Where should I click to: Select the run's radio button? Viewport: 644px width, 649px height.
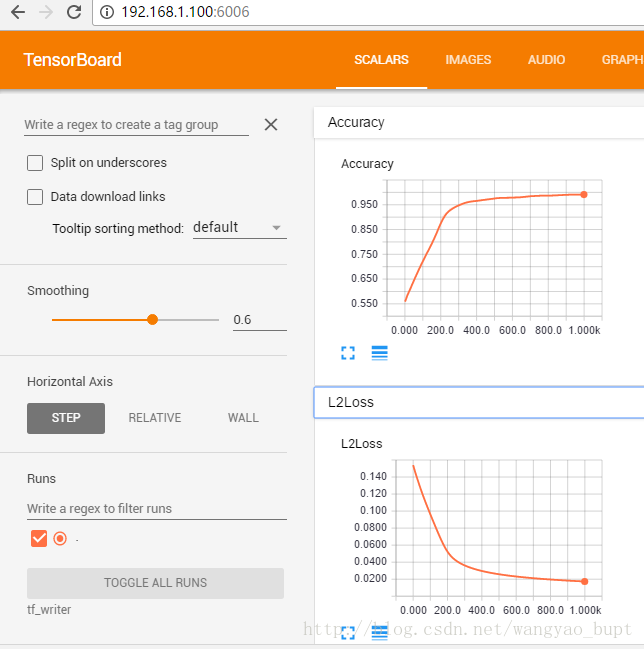(x=60, y=538)
